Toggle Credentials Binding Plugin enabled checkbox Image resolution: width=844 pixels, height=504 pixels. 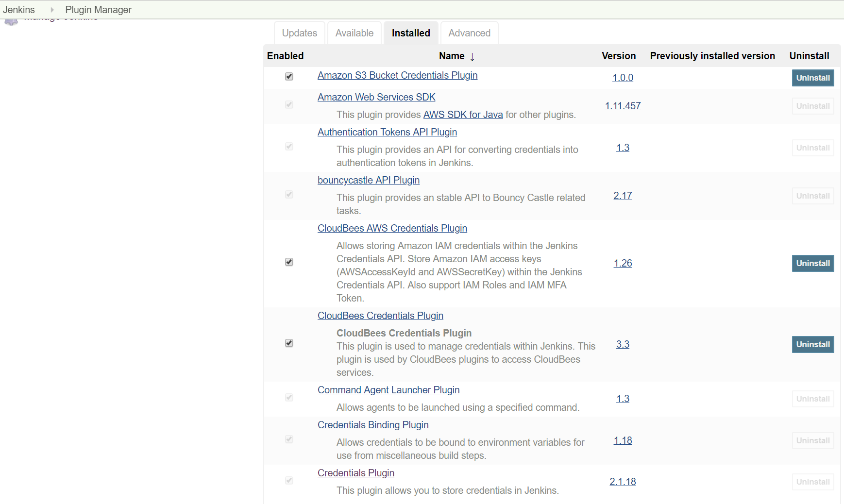(289, 439)
